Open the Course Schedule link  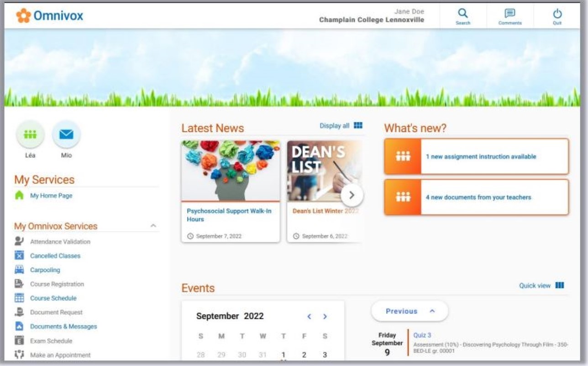[x=53, y=298]
